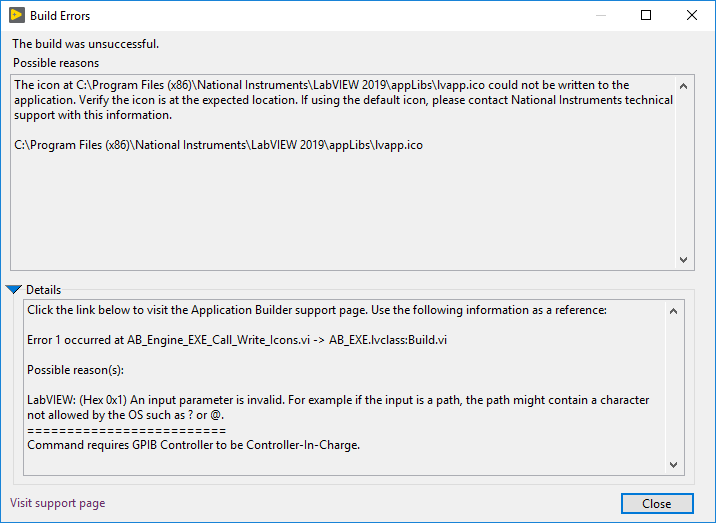Dismiss the dialog with the Close button
This screenshot has height=523, width=716.
tap(657, 503)
